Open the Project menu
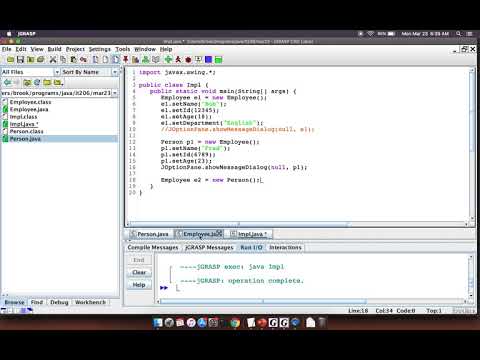480x360 pixels. (75, 49)
